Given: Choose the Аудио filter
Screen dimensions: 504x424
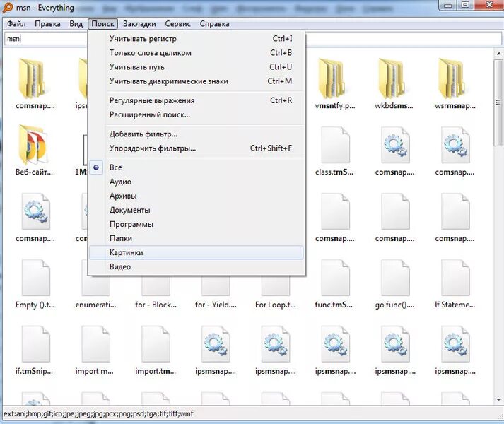Looking at the screenshot, I should tap(197, 182).
